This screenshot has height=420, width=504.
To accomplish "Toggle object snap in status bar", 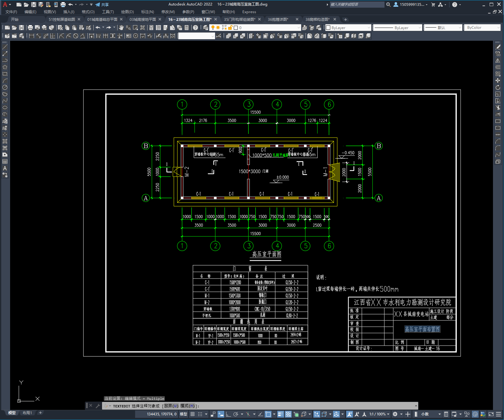I will pyautogui.click(x=268, y=414).
